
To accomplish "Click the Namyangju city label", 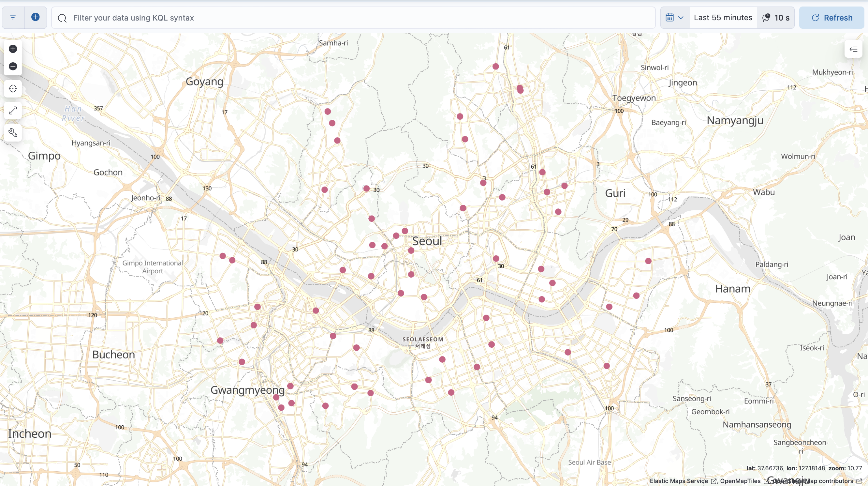I will 735,120.
